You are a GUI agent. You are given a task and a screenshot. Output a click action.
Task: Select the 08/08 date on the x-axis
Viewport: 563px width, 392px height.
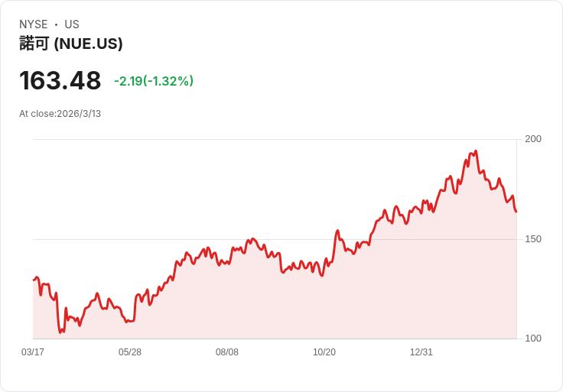(x=227, y=352)
